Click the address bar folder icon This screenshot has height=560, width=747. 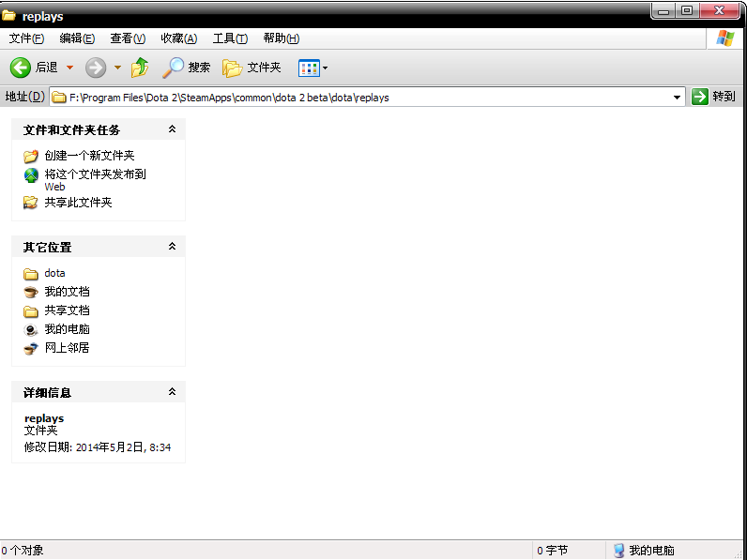tap(59, 98)
